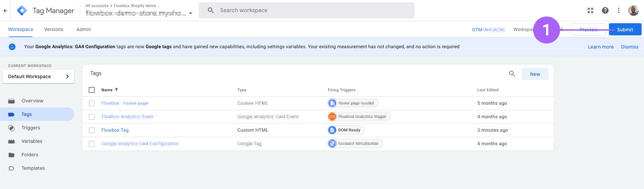644x189 pixels.
Task: Click the Submit button
Action: tap(625, 30)
